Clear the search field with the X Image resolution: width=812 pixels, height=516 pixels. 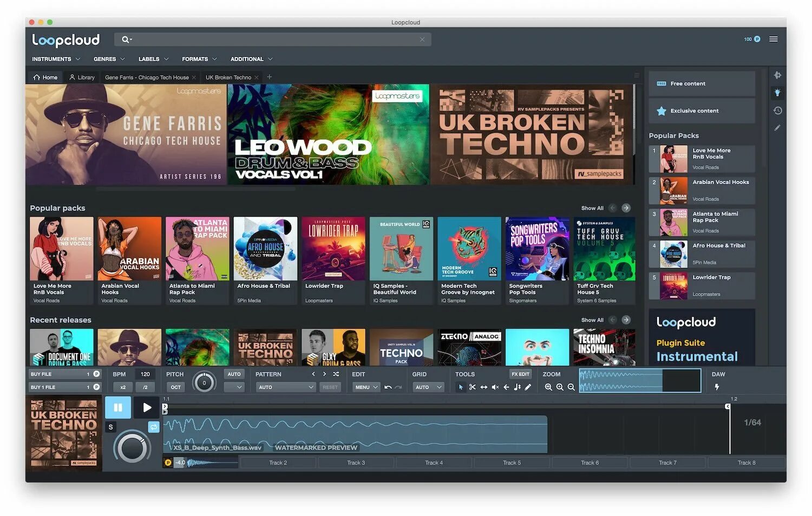422,39
